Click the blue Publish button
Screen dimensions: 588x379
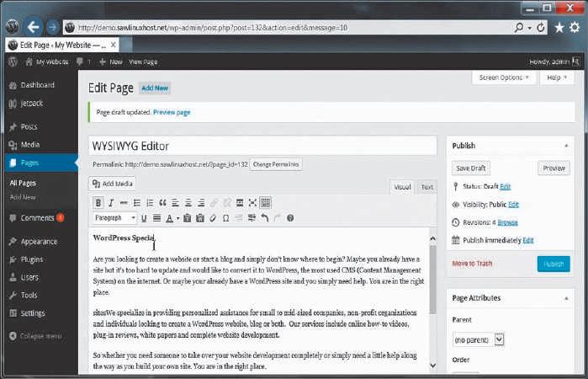[x=554, y=264]
